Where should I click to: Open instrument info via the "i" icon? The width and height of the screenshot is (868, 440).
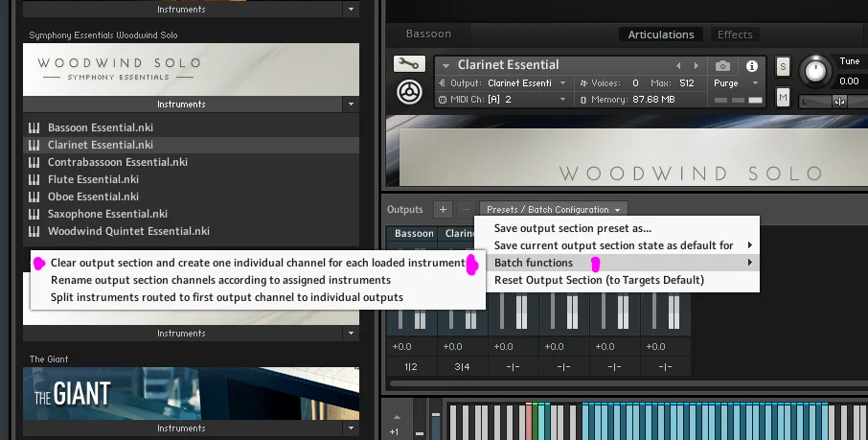click(x=752, y=66)
